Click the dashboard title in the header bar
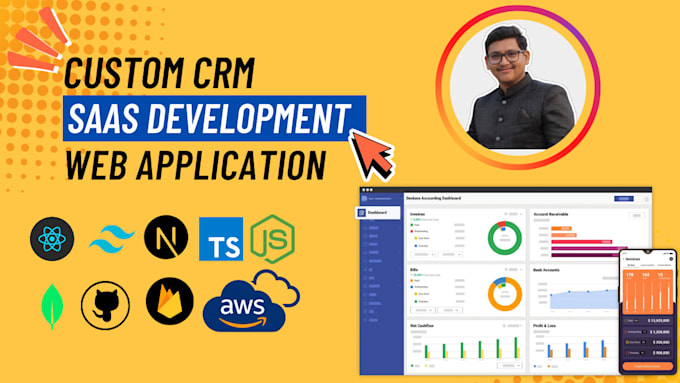 coord(433,198)
